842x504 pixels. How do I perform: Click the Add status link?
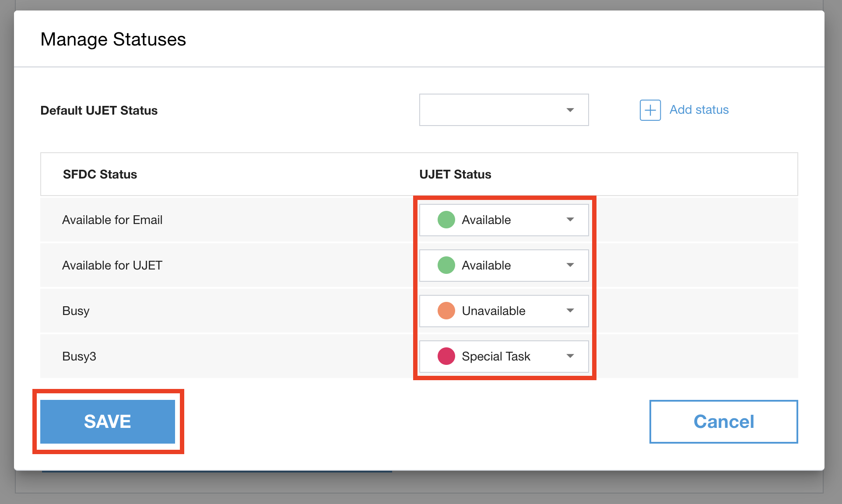point(699,110)
